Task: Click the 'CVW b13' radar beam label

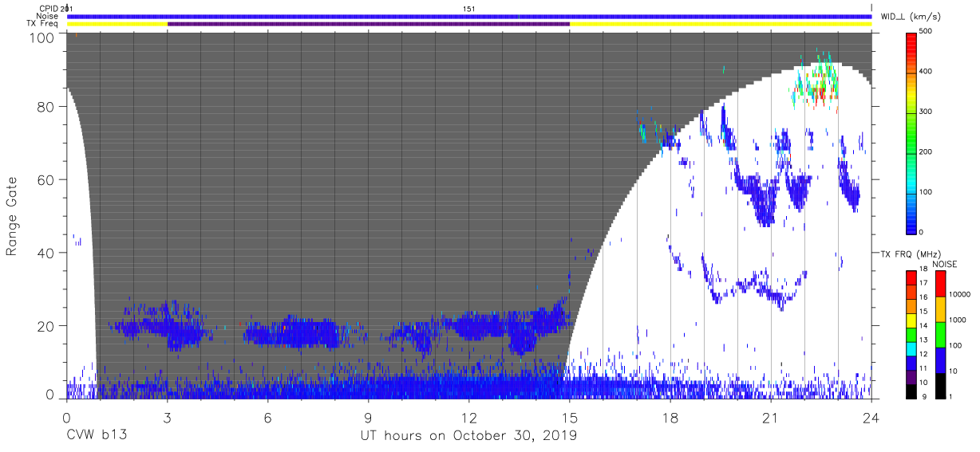Action: click(97, 435)
